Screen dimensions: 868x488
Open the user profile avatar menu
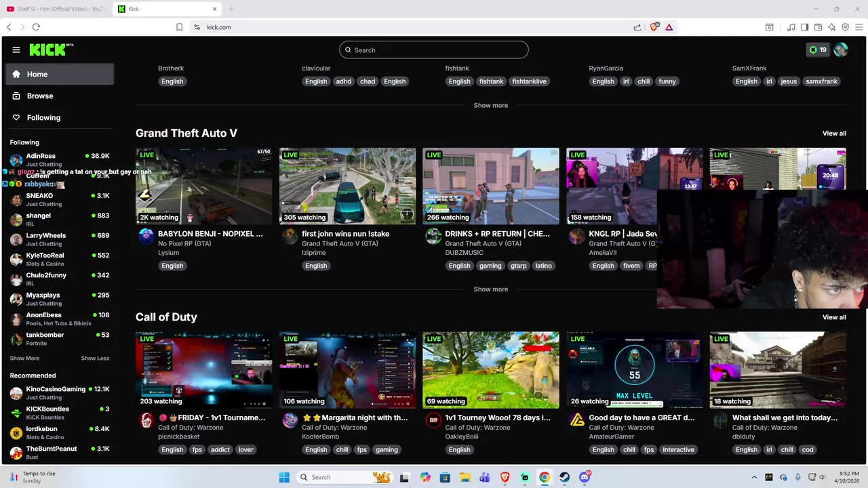(x=841, y=49)
